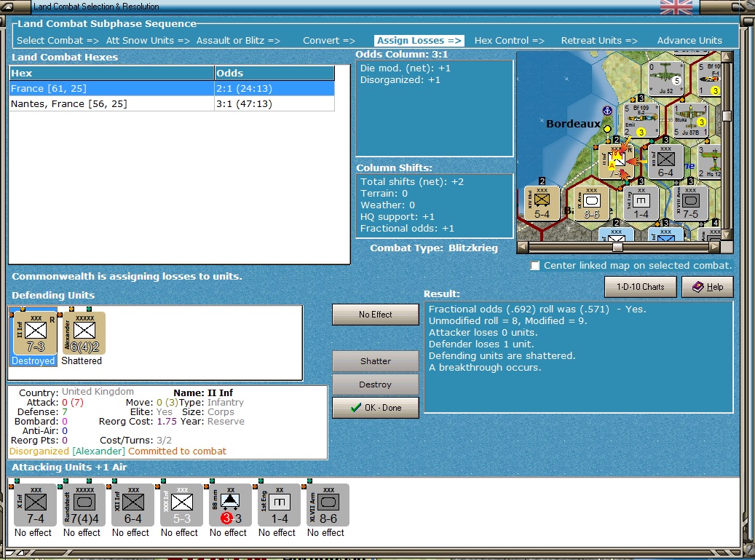Select the Rundstedt 7(4)4 HQ attacking unit
This screenshot has height=560, width=755.
coord(84,505)
